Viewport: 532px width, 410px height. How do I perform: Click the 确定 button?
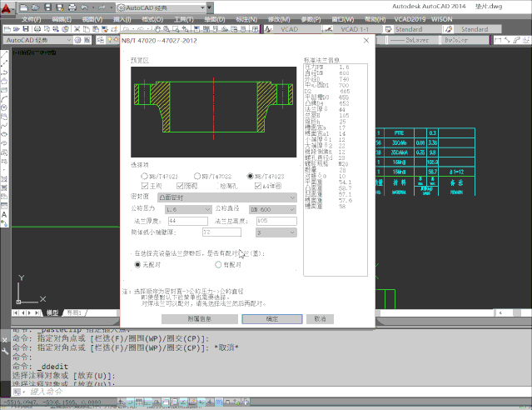coord(272,319)
